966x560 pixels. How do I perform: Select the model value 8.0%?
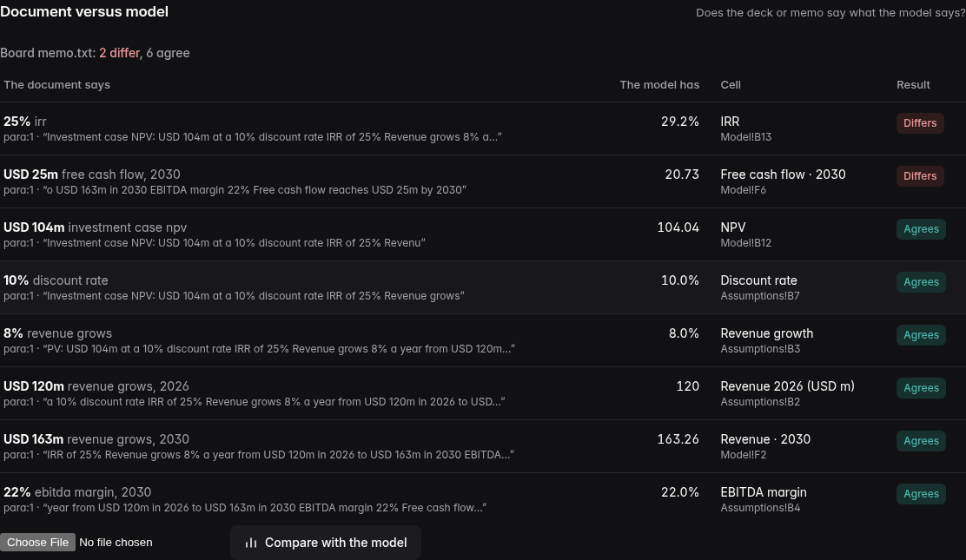coord(684,334)
